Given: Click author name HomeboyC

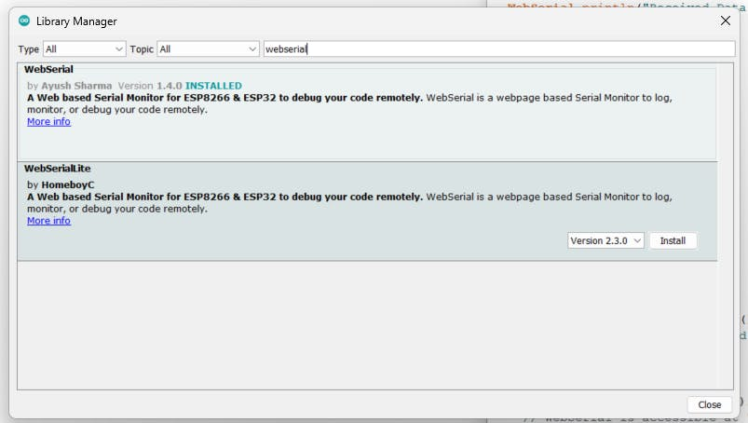Looking at the screenshot, I should coord(68,185).
